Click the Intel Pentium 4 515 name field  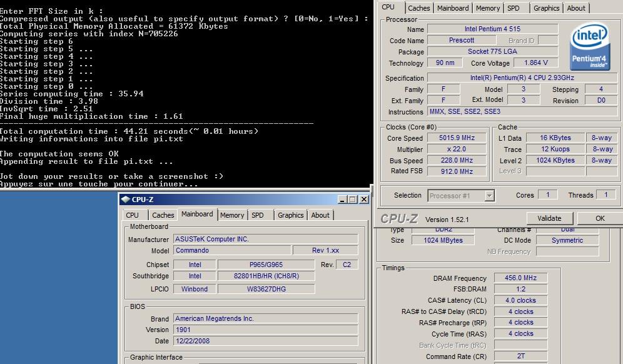[x=493, y=29]
